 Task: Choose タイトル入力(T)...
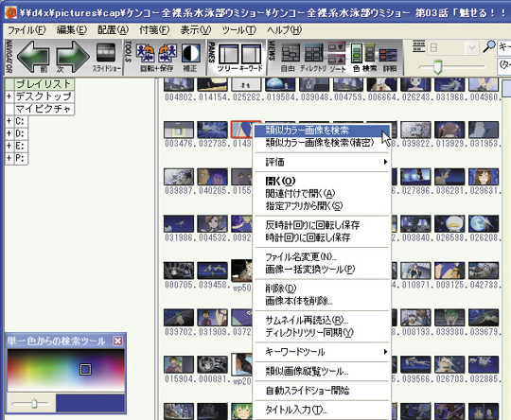click(322, 410)
